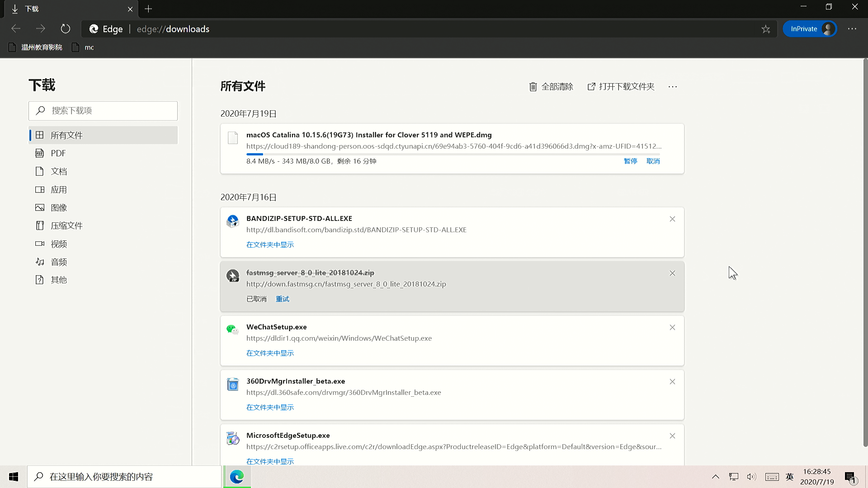Focus the 搜索下载项 search box

pyautogui.click(x=103, y=111)
